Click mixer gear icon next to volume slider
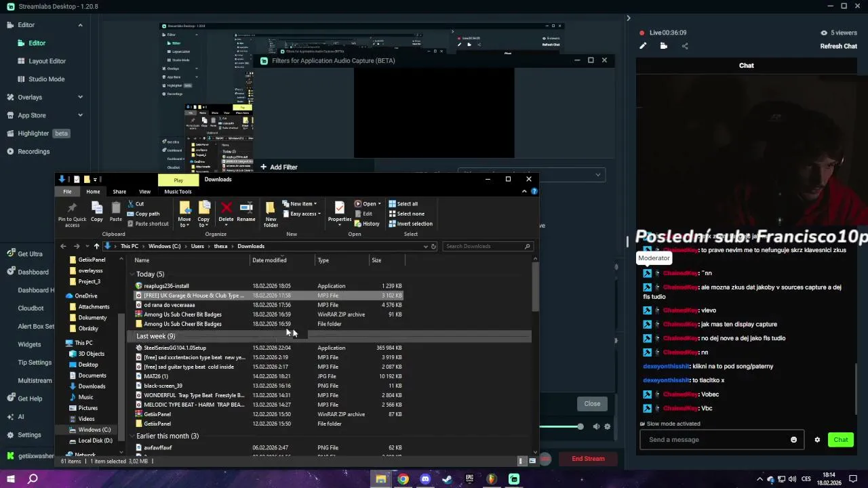Image resolution: width=868 pixels, height=488 pixels. coord(607,426)
